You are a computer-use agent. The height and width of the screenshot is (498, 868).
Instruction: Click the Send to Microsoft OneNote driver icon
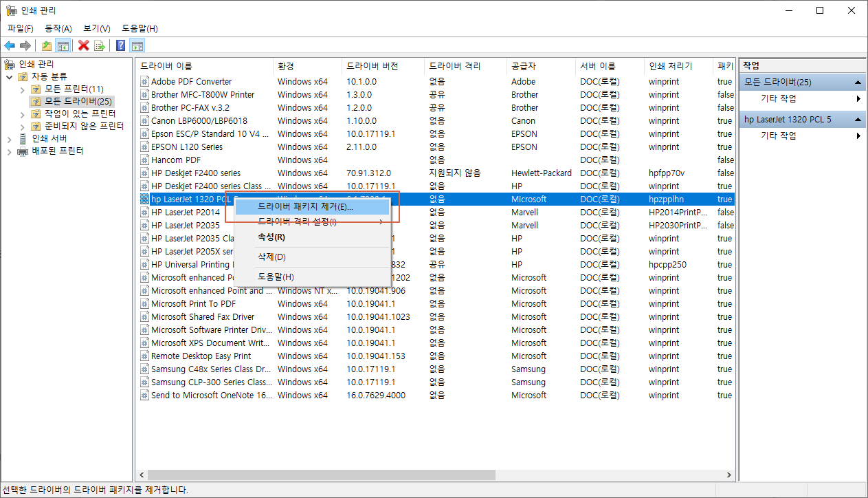point(144,395)
